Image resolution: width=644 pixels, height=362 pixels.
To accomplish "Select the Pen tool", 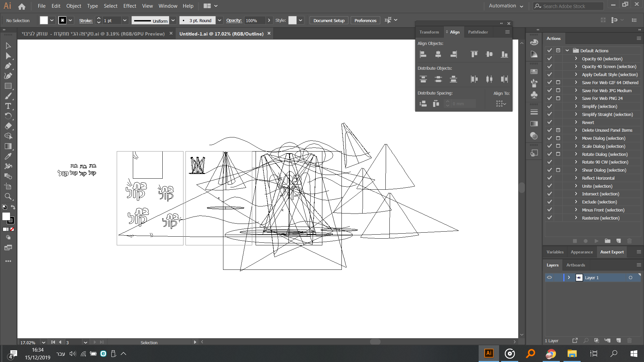I will coord(8,66).
